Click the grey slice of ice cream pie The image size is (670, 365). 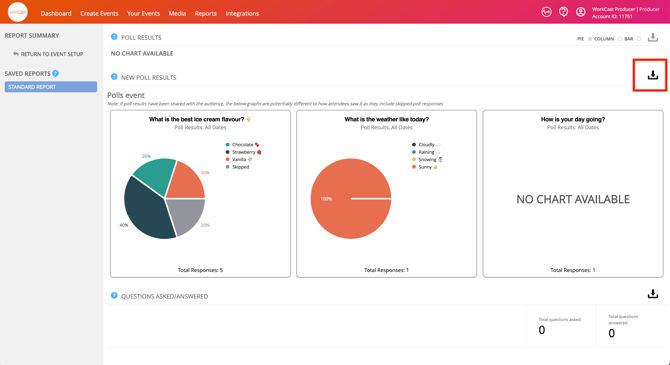coord(187,215)
